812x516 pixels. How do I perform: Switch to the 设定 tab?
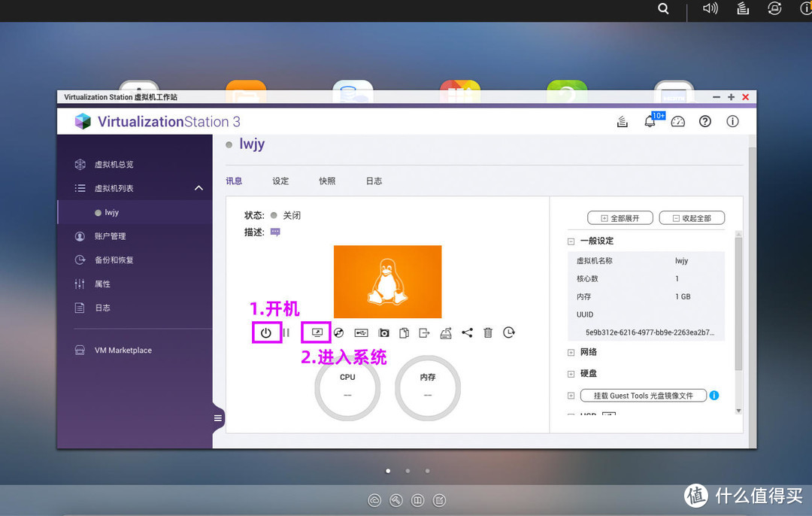pyautogui.click(x=280, y=181)
